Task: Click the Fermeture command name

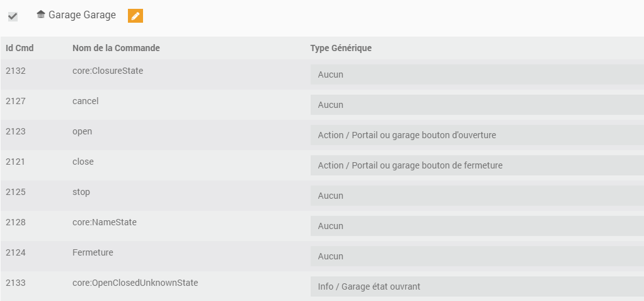Action: click(x=93, y=252)
